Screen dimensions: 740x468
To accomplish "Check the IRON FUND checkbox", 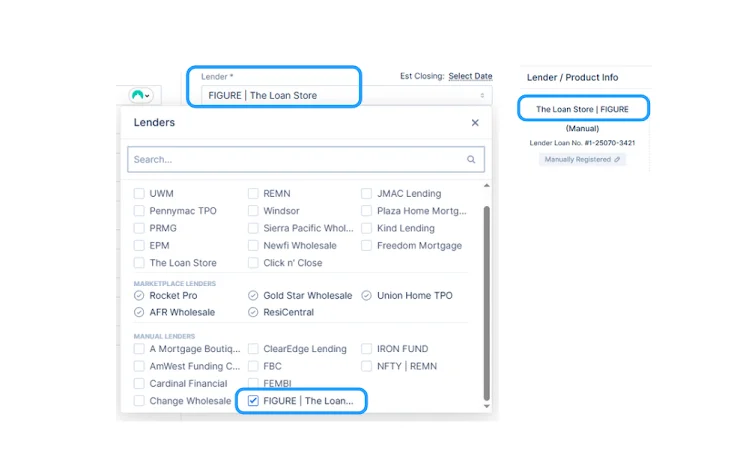I will (x=366, y=349).
